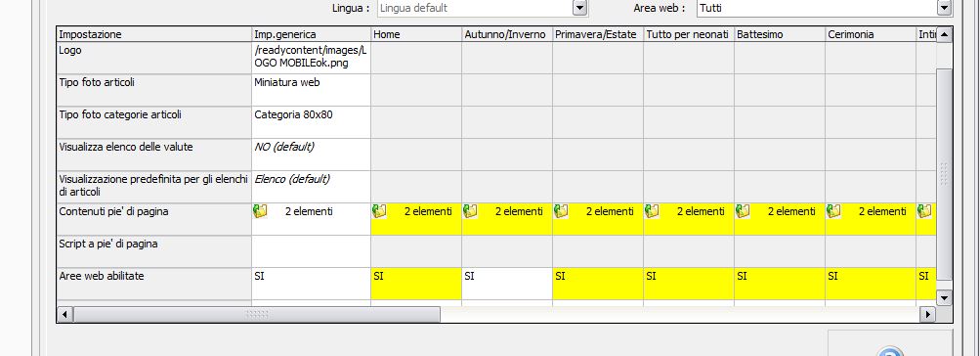Viewport: 980px width, 356px height.
Task: Select the 'Elenco (default)' cell
Action: point(312,187)
